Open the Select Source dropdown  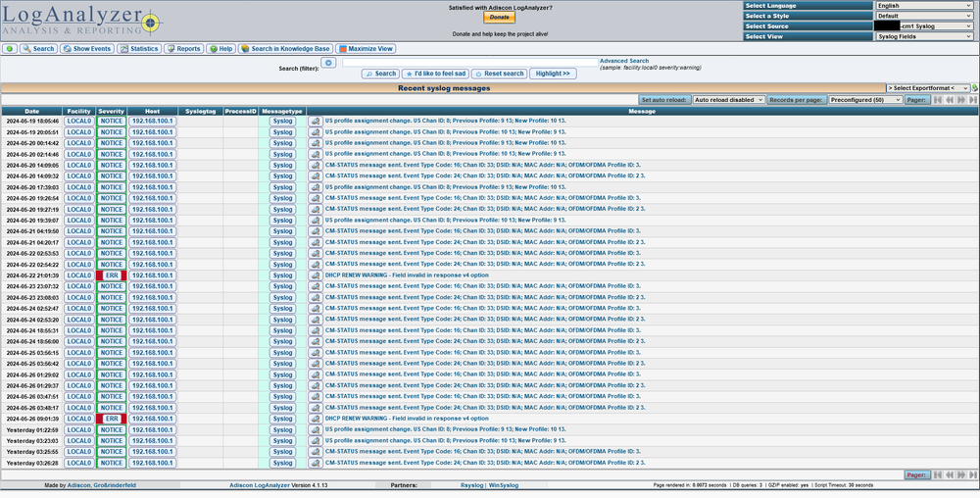click(924, 26)
